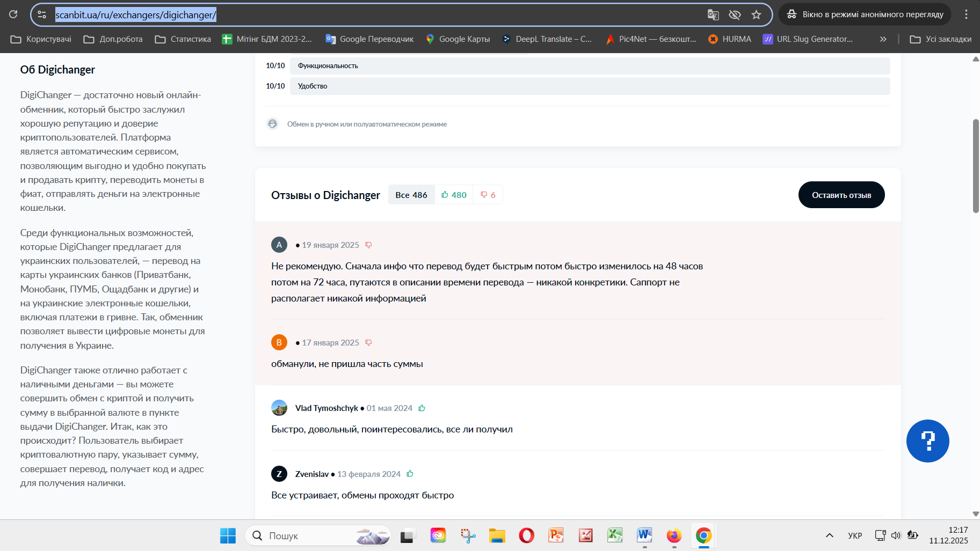Show all 486 reviews tab
This screenshot has height=551, width=980.
411,195
